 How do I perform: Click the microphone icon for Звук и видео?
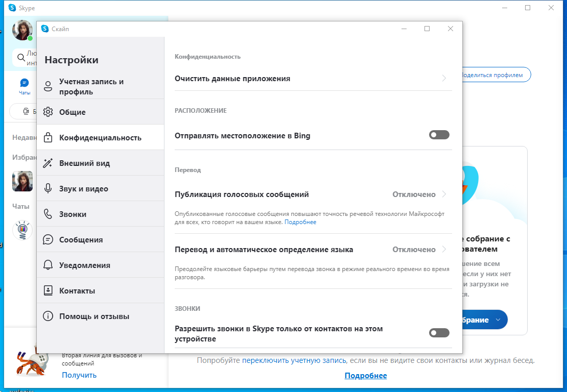click(48, 188)
